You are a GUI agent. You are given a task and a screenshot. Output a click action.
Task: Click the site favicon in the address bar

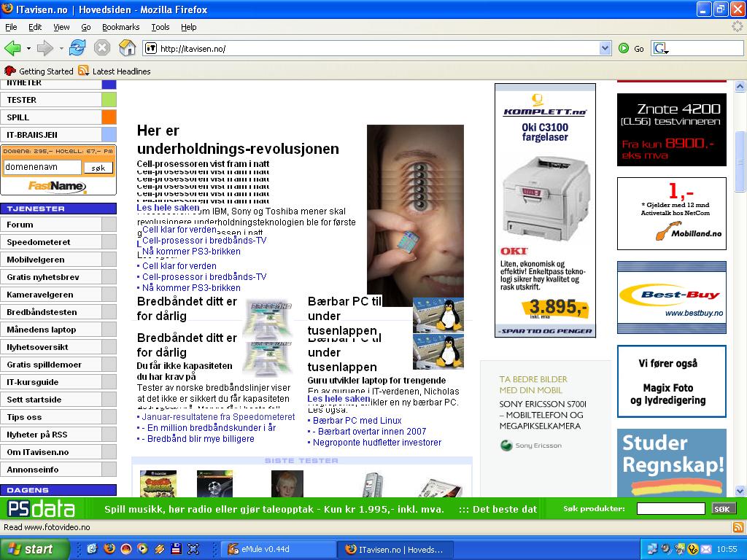point(151,49)
